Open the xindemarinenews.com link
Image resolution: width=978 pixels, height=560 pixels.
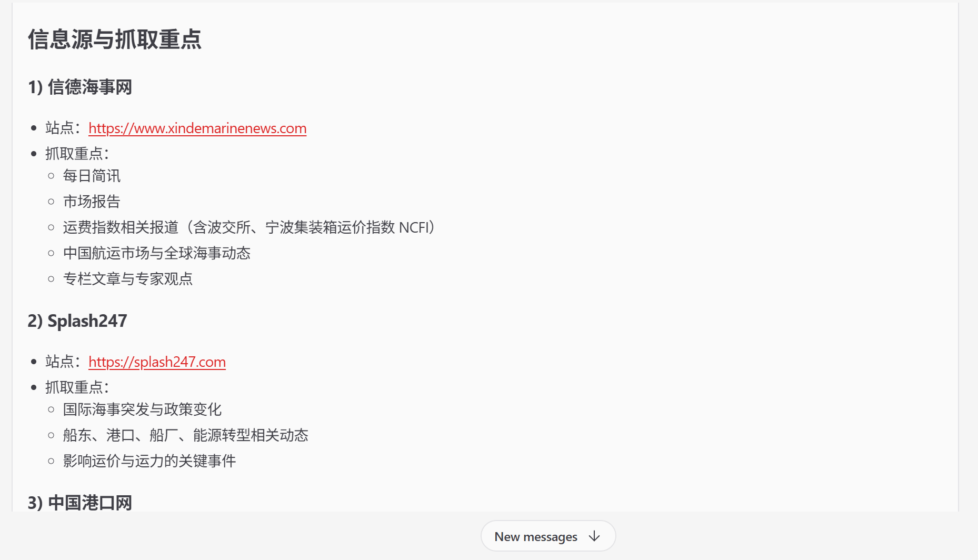pos(197,128)
